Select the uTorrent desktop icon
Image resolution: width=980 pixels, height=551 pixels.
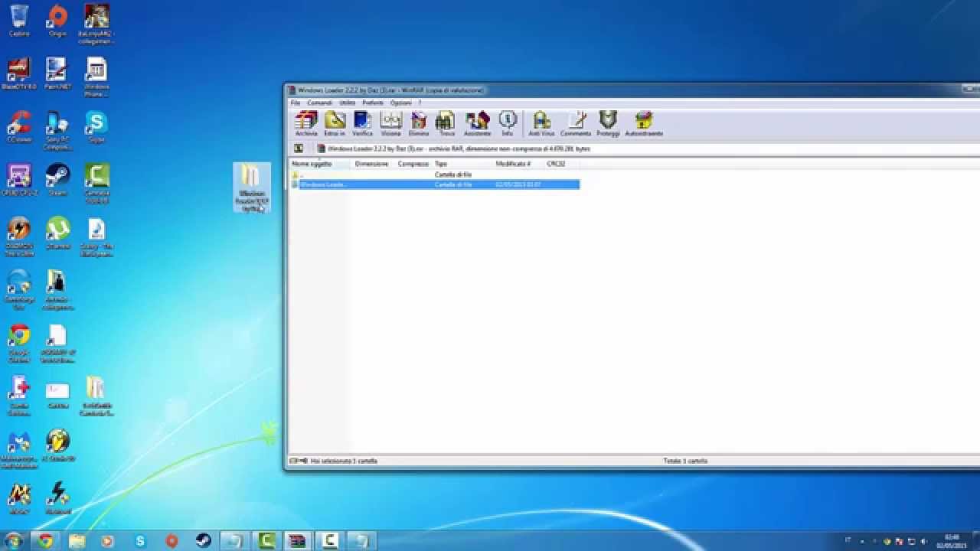[57, 233]
